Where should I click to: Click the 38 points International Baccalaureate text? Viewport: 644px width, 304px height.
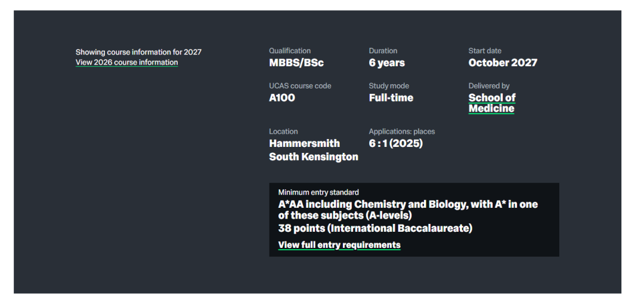pos(375,228)
